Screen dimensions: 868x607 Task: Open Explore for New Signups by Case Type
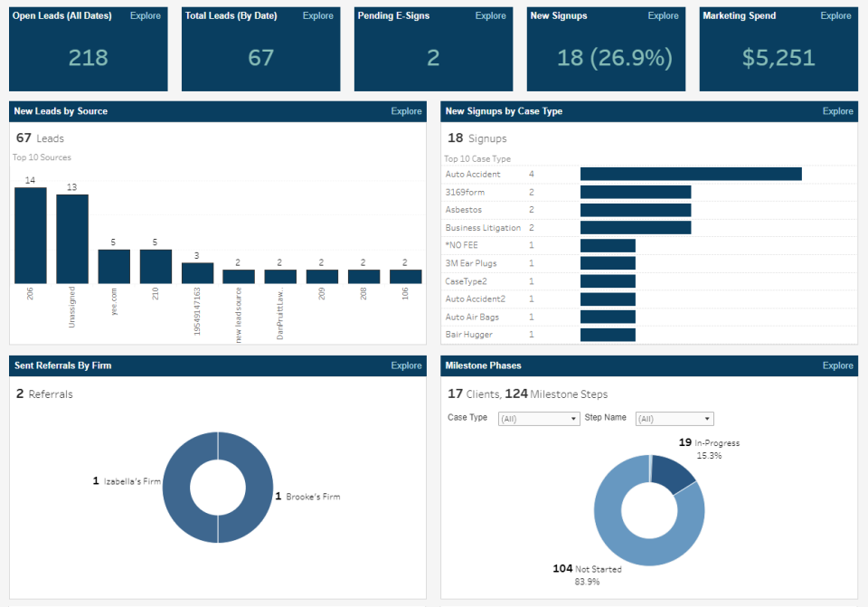837,111
